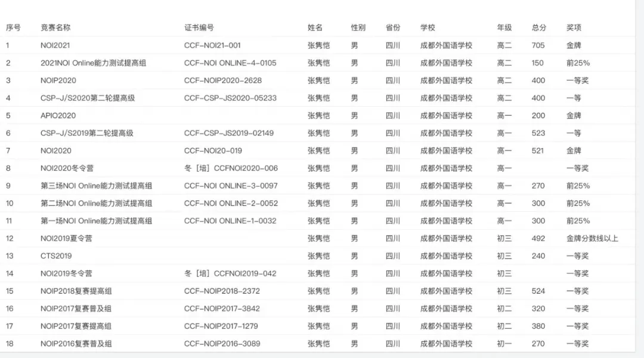Click the 证书编号 column header
This screenshot has width=644, height=358.
pos(199,27)
